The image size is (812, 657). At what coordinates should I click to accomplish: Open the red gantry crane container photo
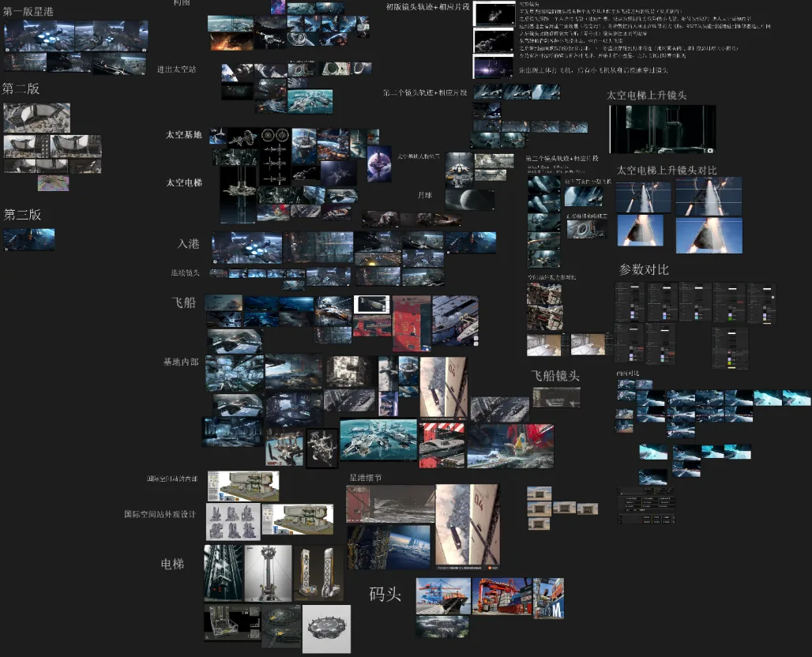[x=502, y=596]
